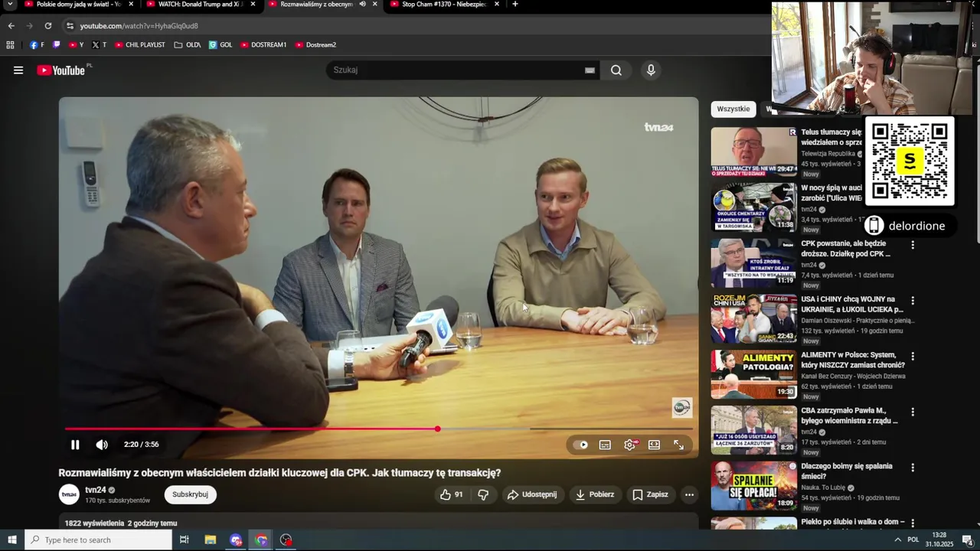View site information icon in address bar
The height and width of the screenshot is (551, 980).
[70, 25]
